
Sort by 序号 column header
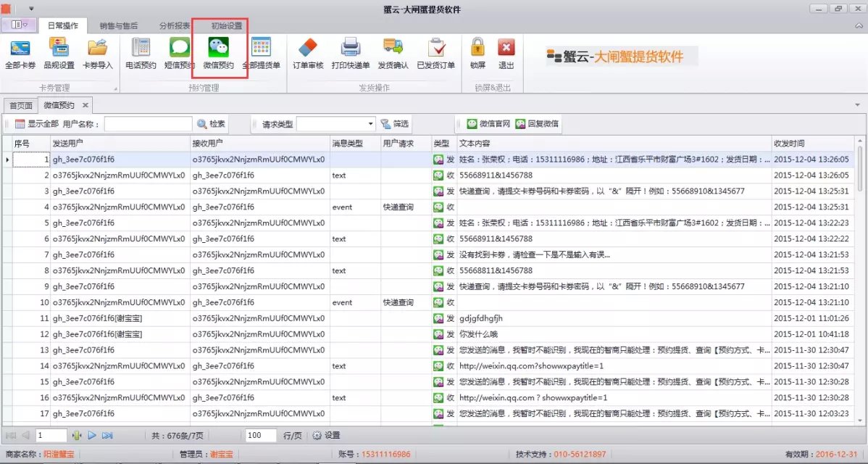(x=31, y=144)
